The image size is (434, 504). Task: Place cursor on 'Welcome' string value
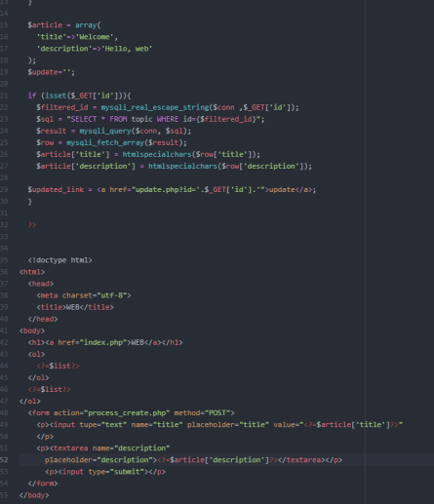[95, 37]
